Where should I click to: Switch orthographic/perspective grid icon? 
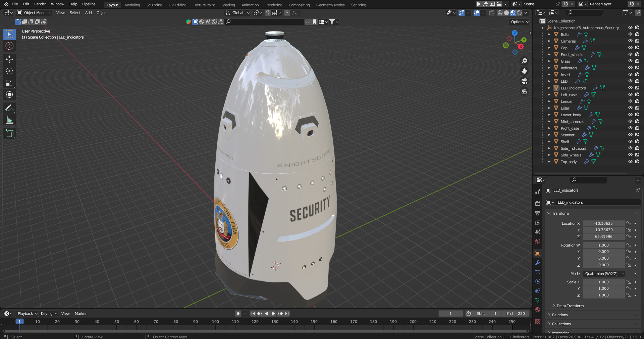click(524, 91)
